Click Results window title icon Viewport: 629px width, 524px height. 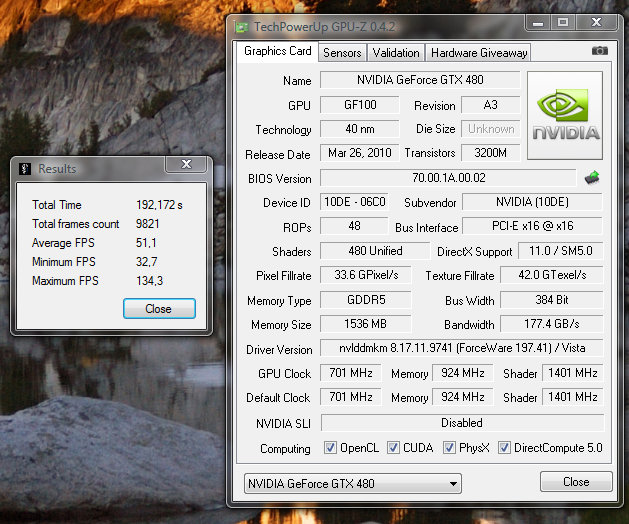coord(25,169)
